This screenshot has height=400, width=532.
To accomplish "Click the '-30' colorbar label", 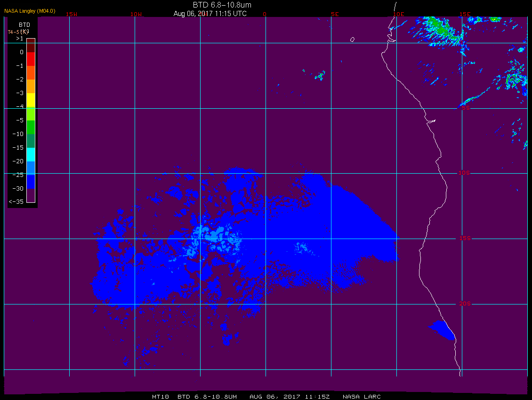I will [x=18, y=188].
